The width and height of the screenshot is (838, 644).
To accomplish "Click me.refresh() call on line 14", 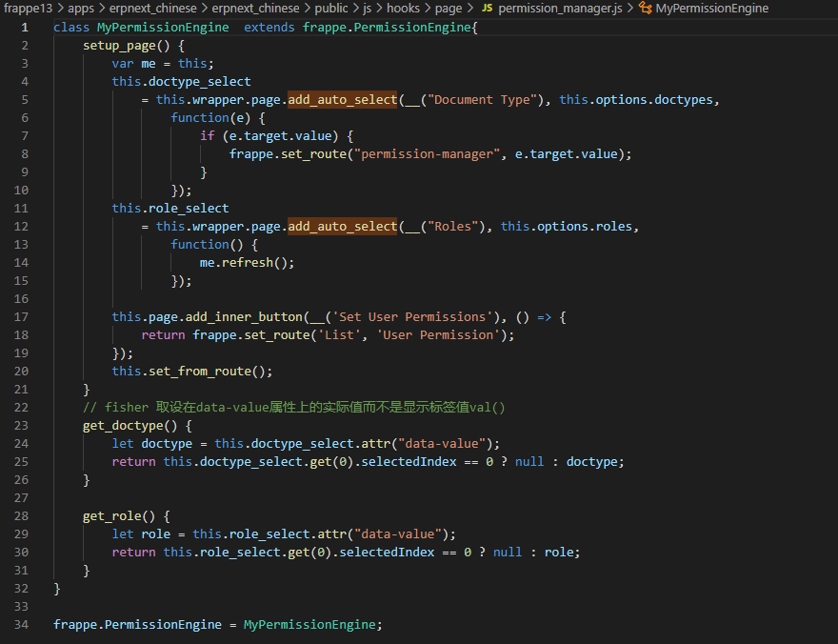I will click(x=247, y=263).
